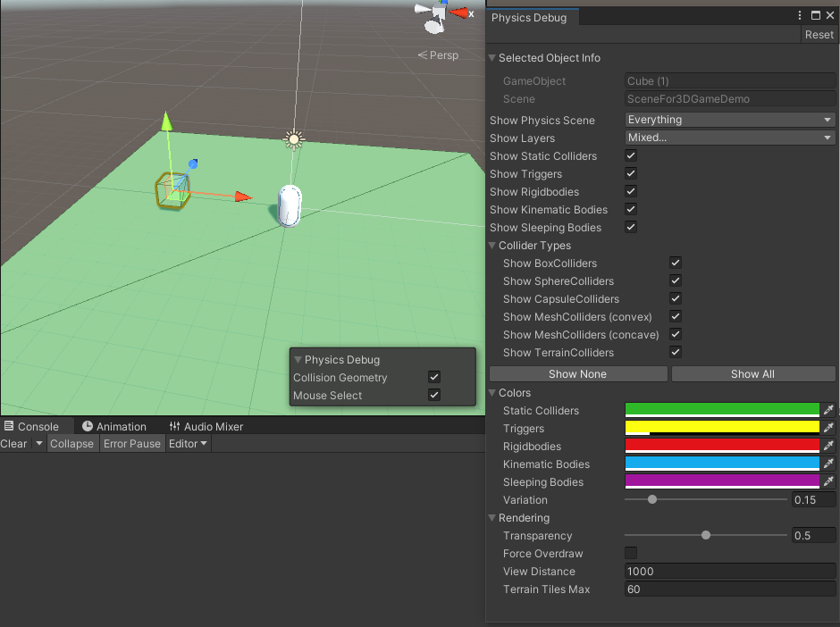Open Sleeping Bodies purple color swatch
Image resolution: width=840 pixels, height=627 pixels.
(x=722, y=481)
